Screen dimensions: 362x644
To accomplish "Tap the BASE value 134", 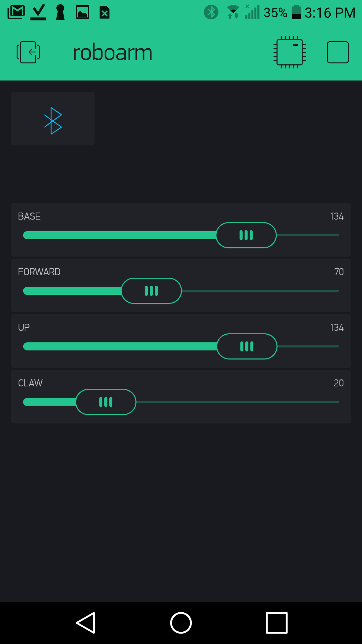I will tap(337, 216).
